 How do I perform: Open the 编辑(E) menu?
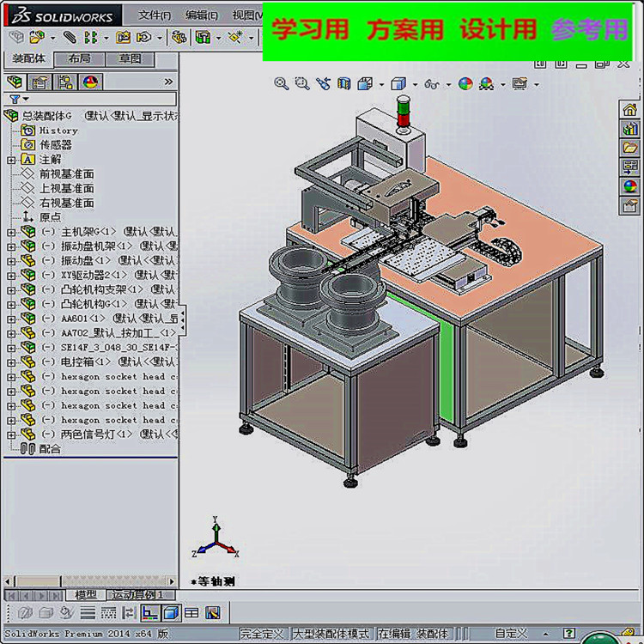[x=201, y=15]
